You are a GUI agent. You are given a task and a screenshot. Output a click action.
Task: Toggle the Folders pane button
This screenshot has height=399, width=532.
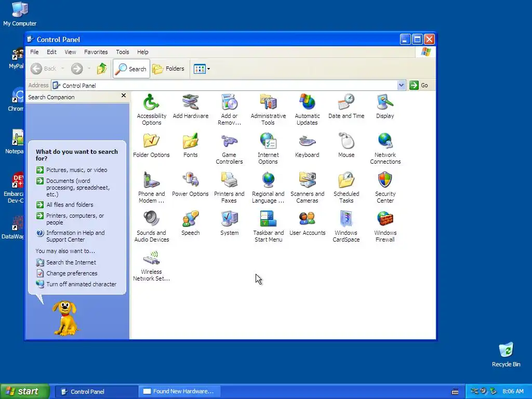168,69
